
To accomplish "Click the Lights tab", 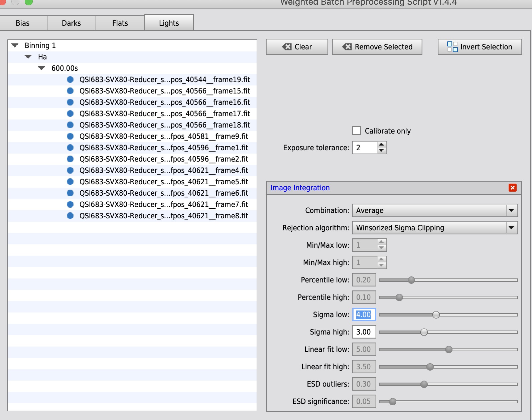I will 169,23.
